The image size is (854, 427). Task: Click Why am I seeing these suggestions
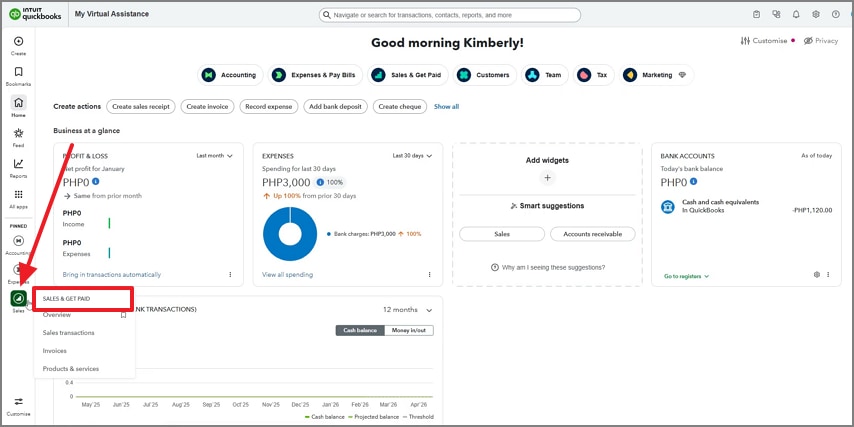click(547, 267)
